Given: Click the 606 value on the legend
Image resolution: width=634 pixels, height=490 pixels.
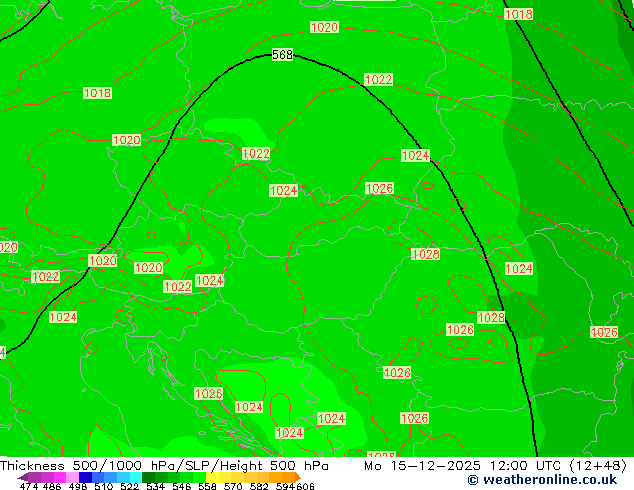Looking at the screenshot, I should coord(305,486).
